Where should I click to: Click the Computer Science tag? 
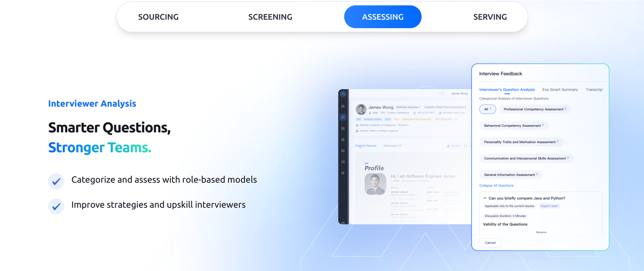(372, 119)
